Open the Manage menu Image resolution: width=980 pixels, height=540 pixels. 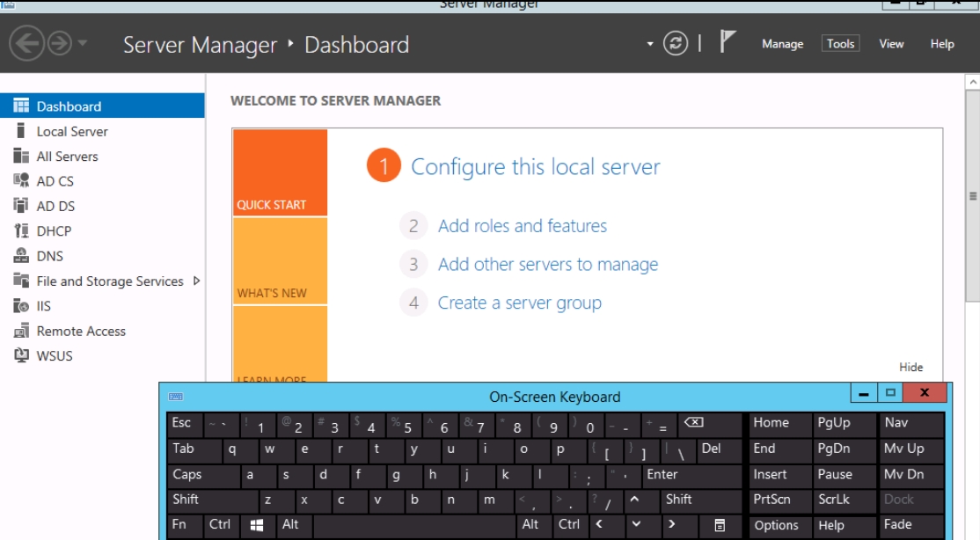click(782, 44)
